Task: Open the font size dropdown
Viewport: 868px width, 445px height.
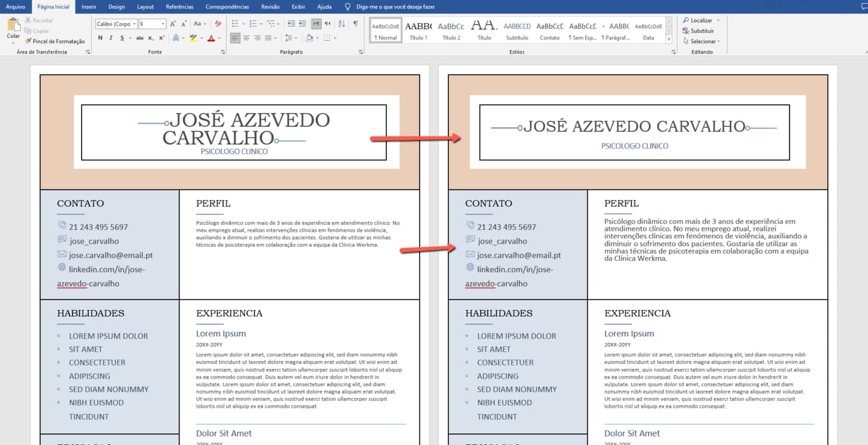Action: click(x=162, y=24)
